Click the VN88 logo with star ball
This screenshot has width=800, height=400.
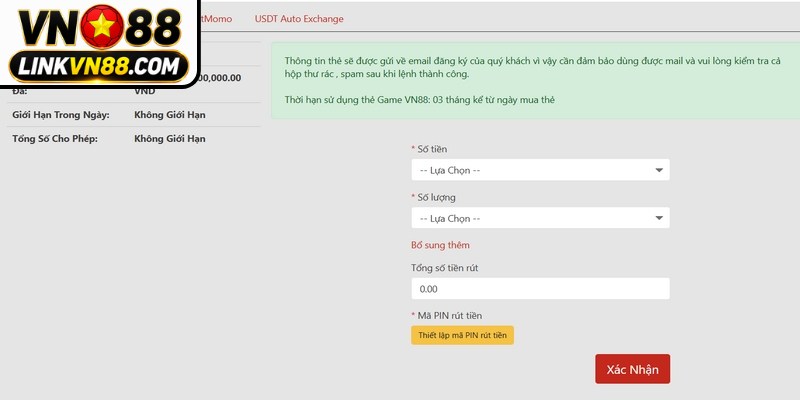tap(100, 27)
